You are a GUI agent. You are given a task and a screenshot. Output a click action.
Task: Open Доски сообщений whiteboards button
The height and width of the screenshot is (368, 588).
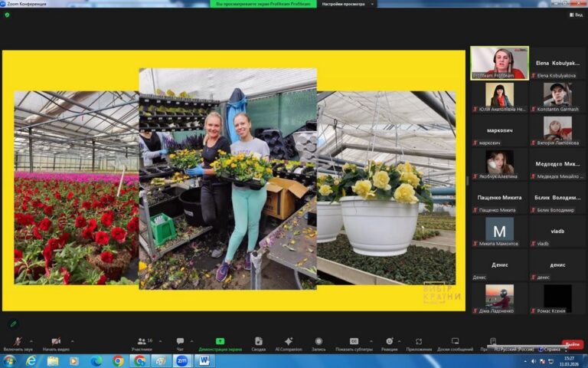point(455,342)
